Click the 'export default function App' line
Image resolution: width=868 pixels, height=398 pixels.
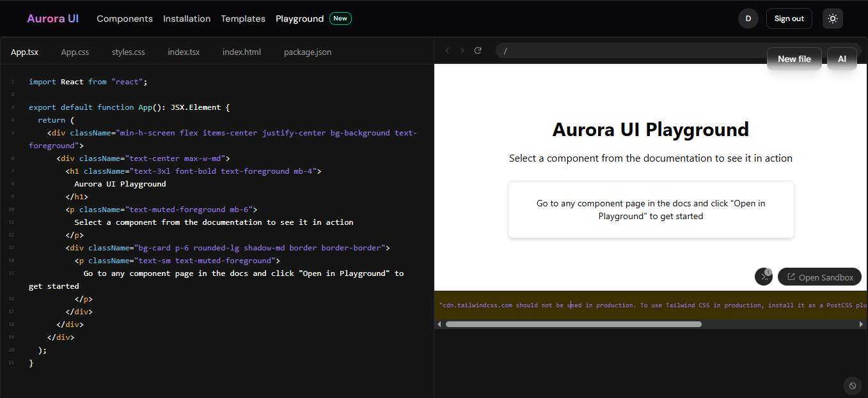(129, 107)
